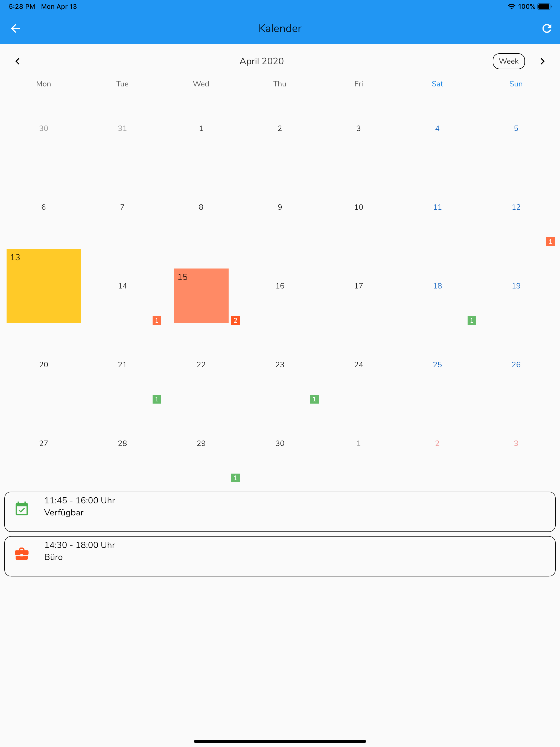The width and height of the screenshot is (560, 747).
Task: Select April 20
Action: point(43,365)
